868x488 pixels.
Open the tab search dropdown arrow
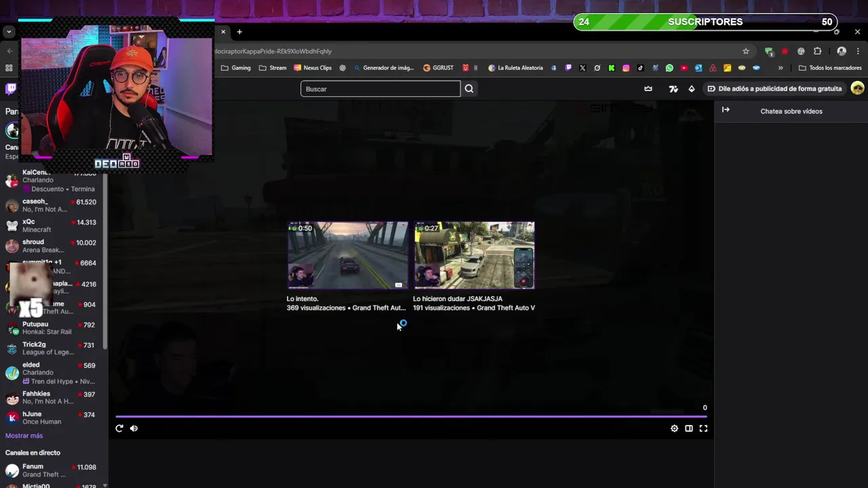coord(9,32)
